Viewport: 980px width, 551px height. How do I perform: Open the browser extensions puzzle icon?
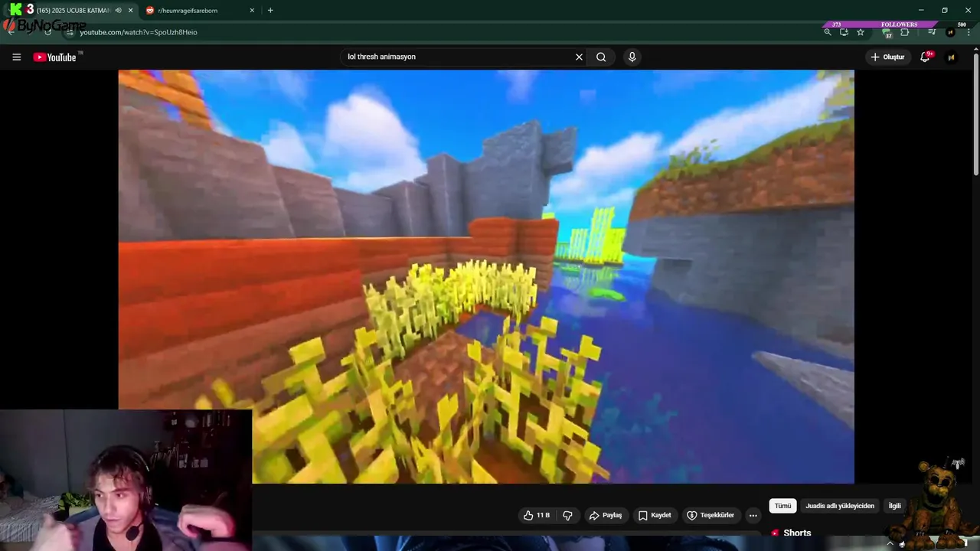coord(905,32)
